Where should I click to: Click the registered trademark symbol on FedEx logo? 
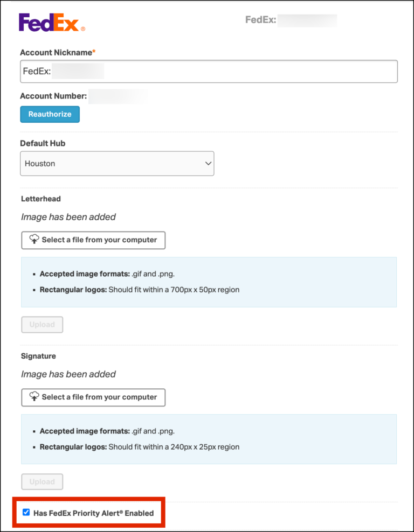84,29
